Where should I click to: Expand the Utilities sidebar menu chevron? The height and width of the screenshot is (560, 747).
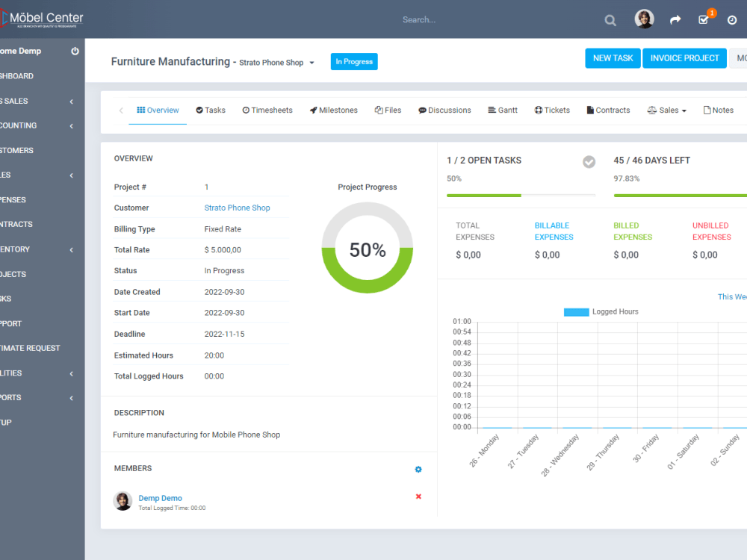click(x=72, y=373)
